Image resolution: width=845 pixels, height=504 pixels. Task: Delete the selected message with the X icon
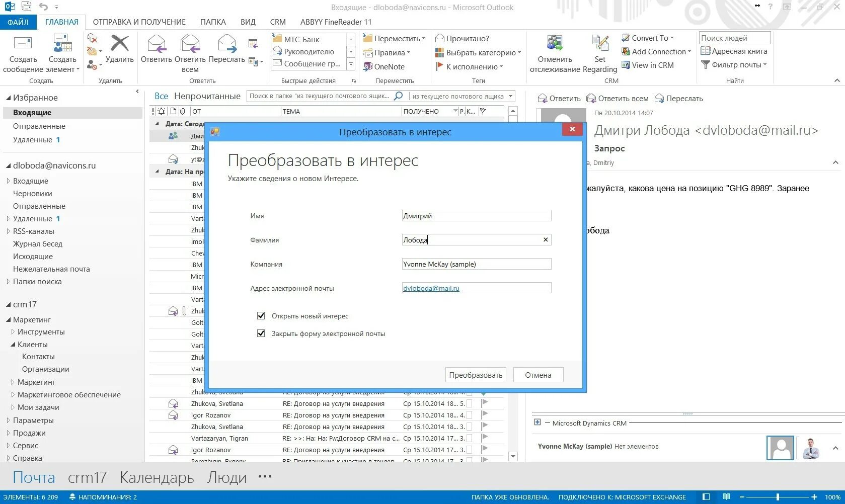(120, 43)
